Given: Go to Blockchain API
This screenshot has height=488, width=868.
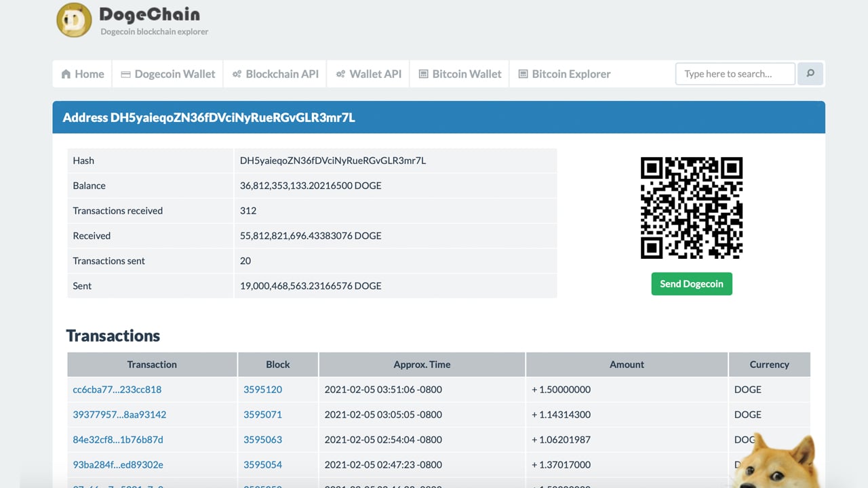Looking at the screenshot, I should 275,74.
